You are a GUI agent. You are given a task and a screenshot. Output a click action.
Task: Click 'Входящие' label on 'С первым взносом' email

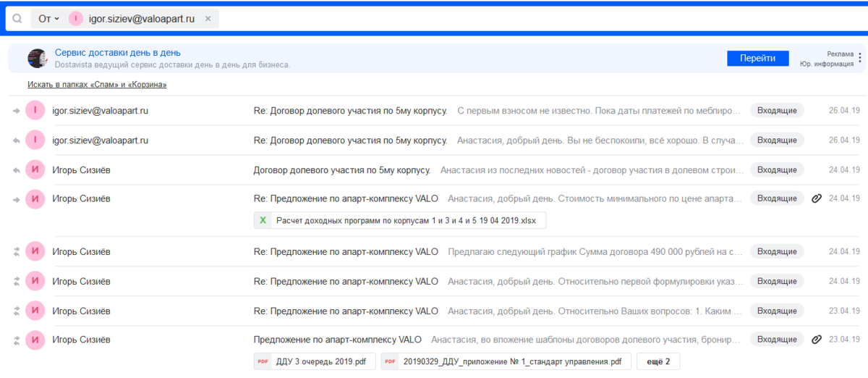click(x=777, y=111)
